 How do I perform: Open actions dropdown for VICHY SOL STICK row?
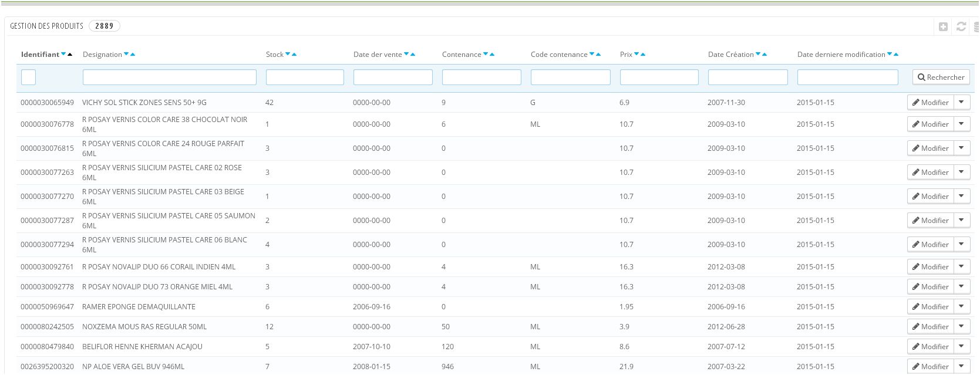pos(962,102)
